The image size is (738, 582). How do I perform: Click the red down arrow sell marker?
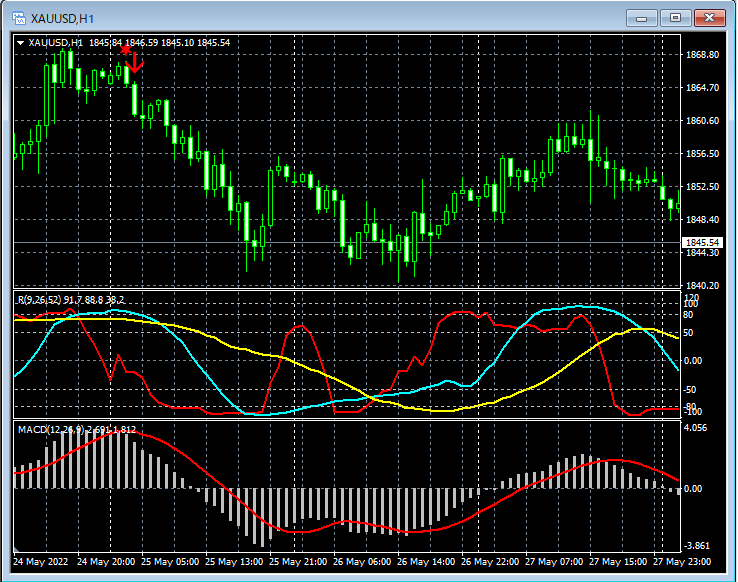(136, 64)
